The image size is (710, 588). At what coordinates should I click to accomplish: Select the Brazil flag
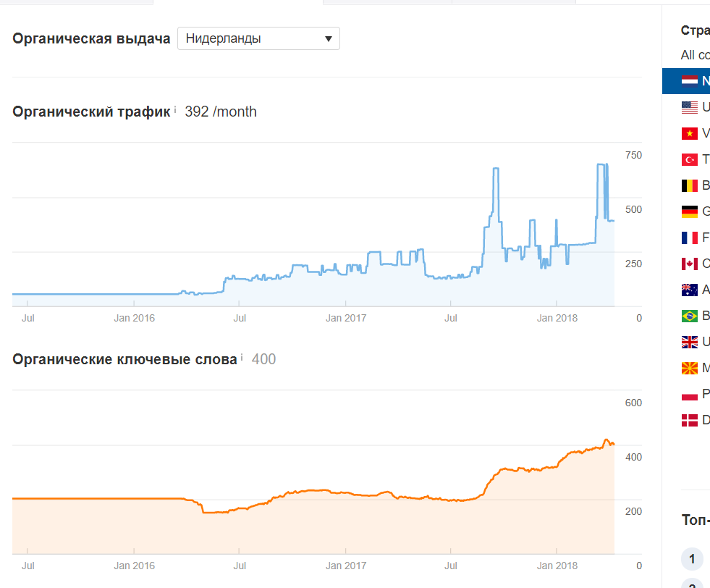pyautogui.click(x=689, y=316)
